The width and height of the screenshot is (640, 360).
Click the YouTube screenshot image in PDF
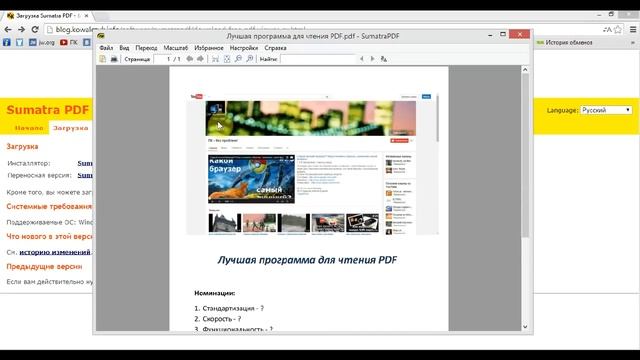313,164
